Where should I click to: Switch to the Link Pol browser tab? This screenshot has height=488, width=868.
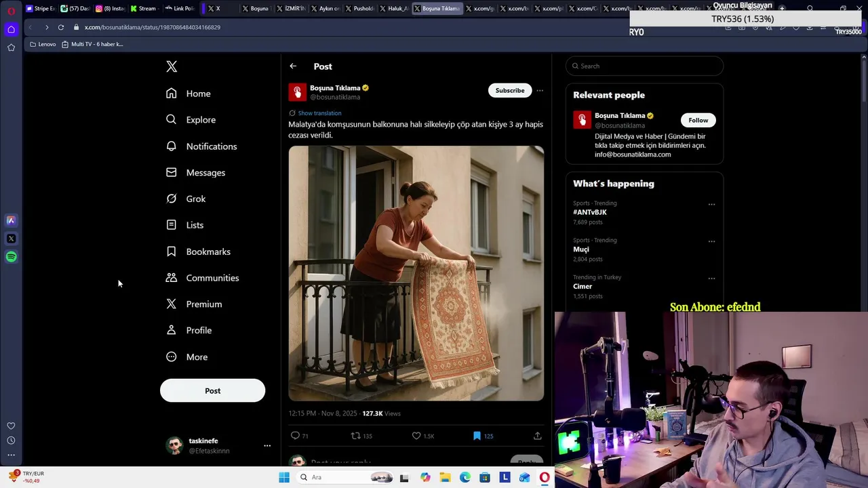pos(179,8)
